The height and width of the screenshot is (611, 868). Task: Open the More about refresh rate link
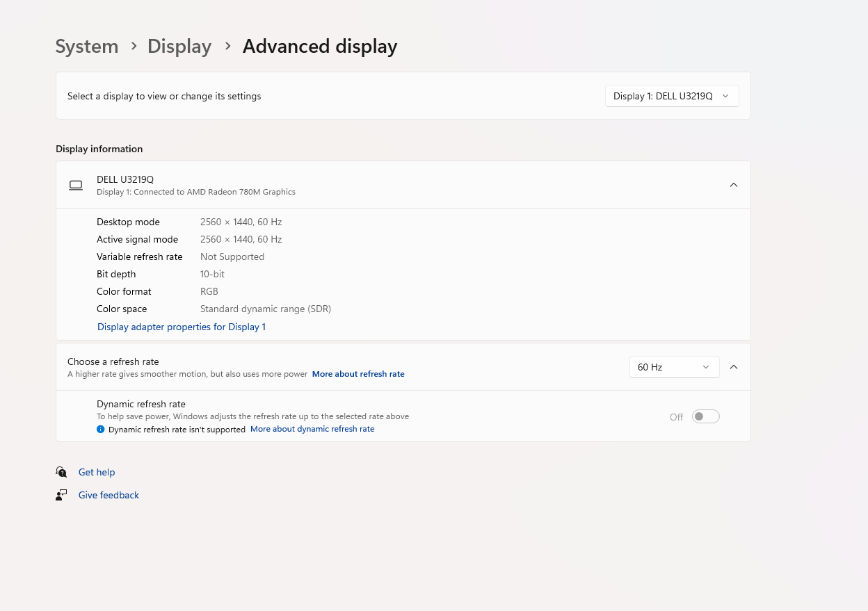[358, 374]
